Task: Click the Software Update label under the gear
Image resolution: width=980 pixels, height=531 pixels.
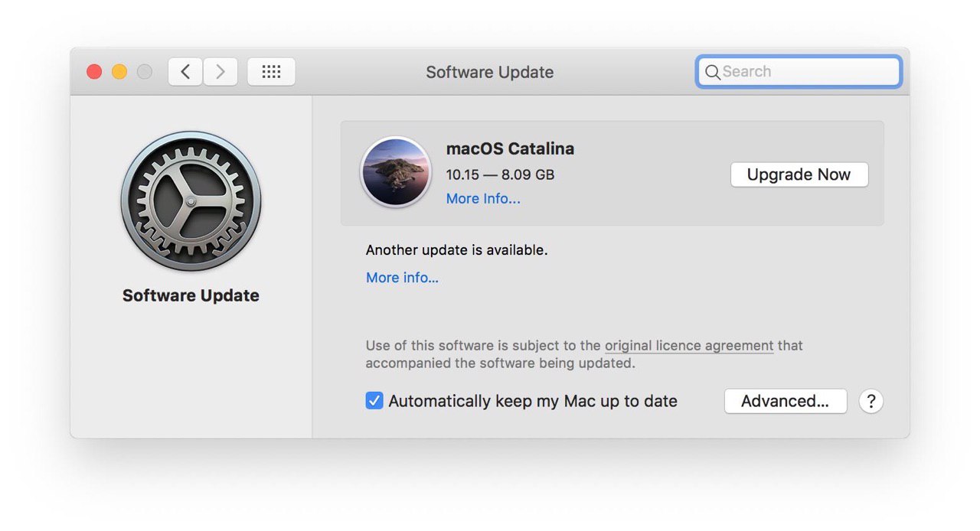Action: tap(191, 295)
